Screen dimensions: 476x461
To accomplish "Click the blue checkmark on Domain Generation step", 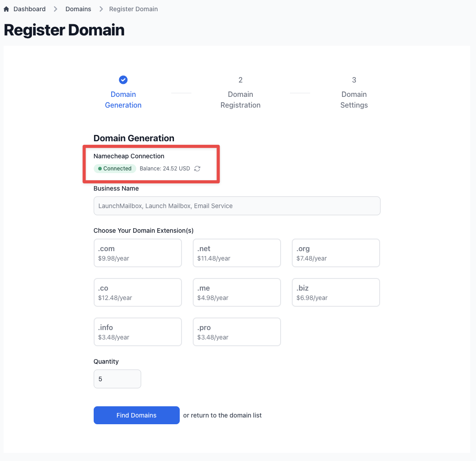I will tap(123, 80).
